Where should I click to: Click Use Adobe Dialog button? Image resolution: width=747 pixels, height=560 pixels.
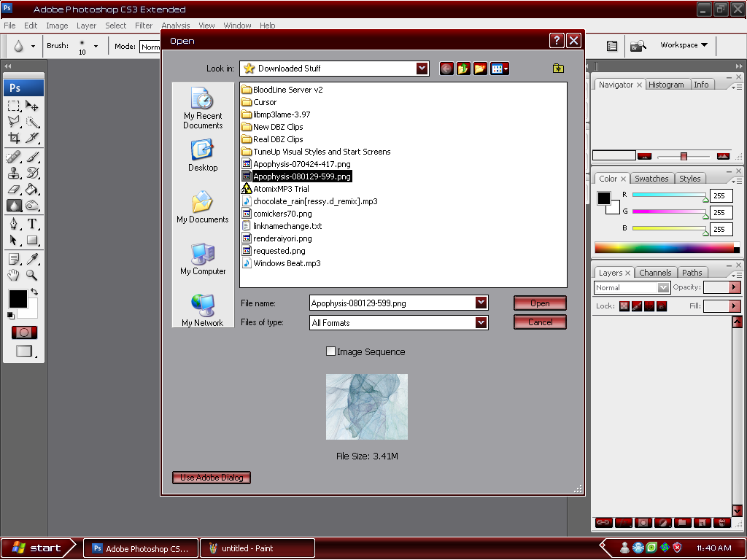tap(212, 477)
